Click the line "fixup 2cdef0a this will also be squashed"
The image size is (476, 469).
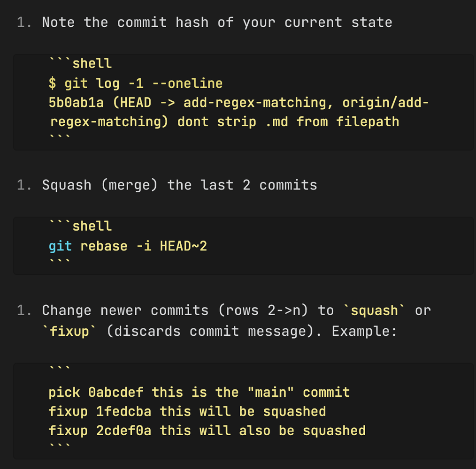(x=207, y=431)
